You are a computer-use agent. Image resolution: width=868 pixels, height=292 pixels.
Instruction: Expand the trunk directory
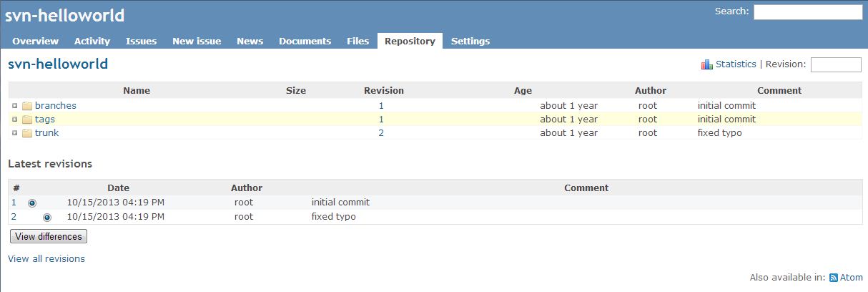(14, 132)
